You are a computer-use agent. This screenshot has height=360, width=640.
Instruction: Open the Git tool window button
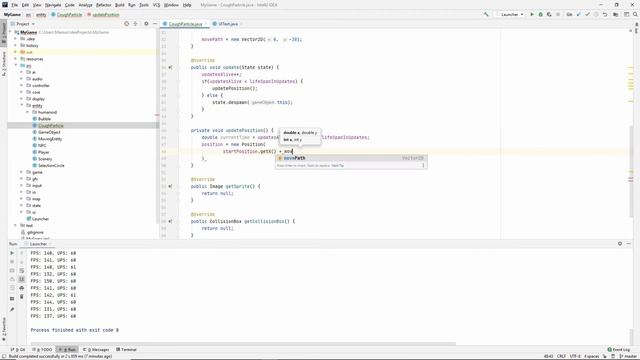pos(18,349)
